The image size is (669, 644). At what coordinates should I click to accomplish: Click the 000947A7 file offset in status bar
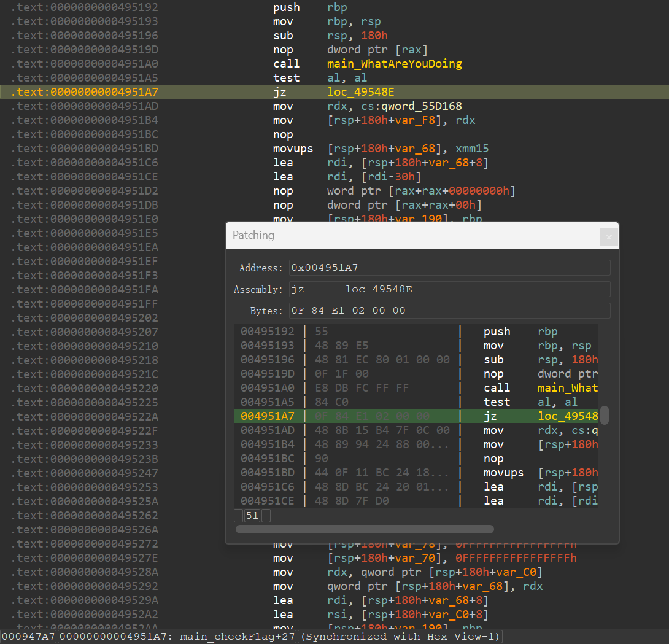click(29, 637)
